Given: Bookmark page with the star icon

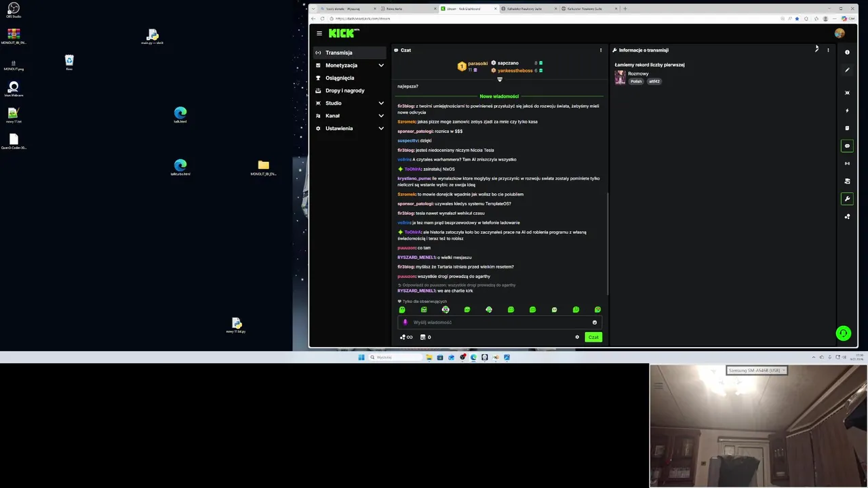Looking at the screenshot, I should point(797,18).
